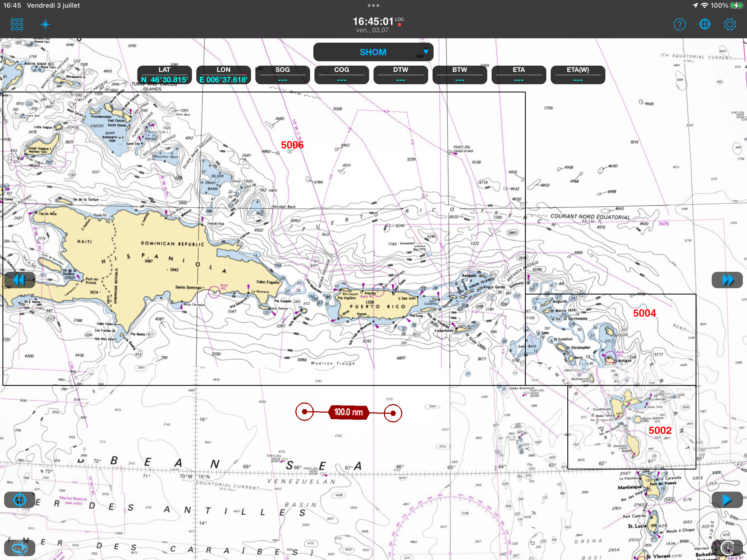Tap the Antigua label on chart
The height and width of the screenshot is (560, 747).
pos(625,360)
